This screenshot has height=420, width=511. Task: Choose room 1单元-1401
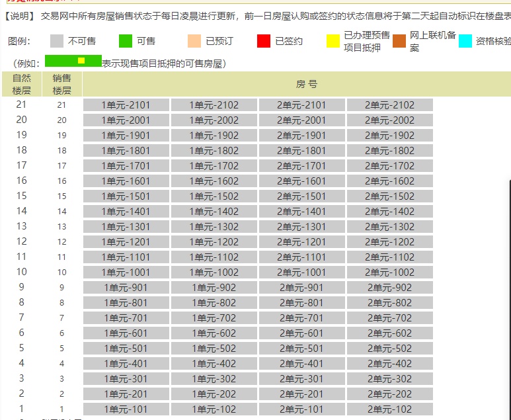pos(126,212)
